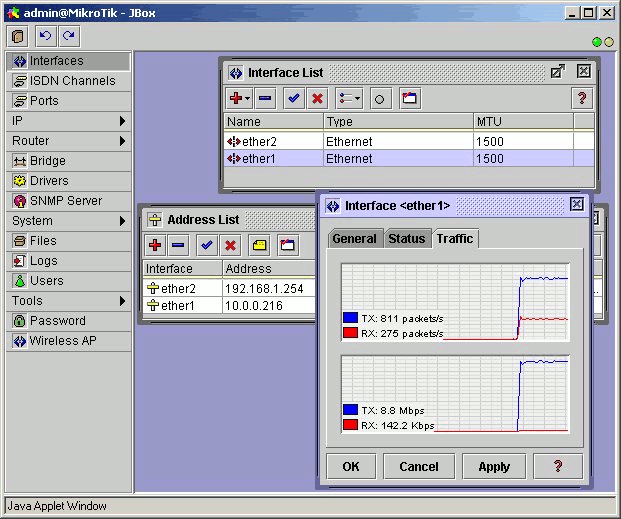This screenshot has width=621, height=519.
Task: Open the Drivers sidebar entry
Action: [x=68, y=181]
